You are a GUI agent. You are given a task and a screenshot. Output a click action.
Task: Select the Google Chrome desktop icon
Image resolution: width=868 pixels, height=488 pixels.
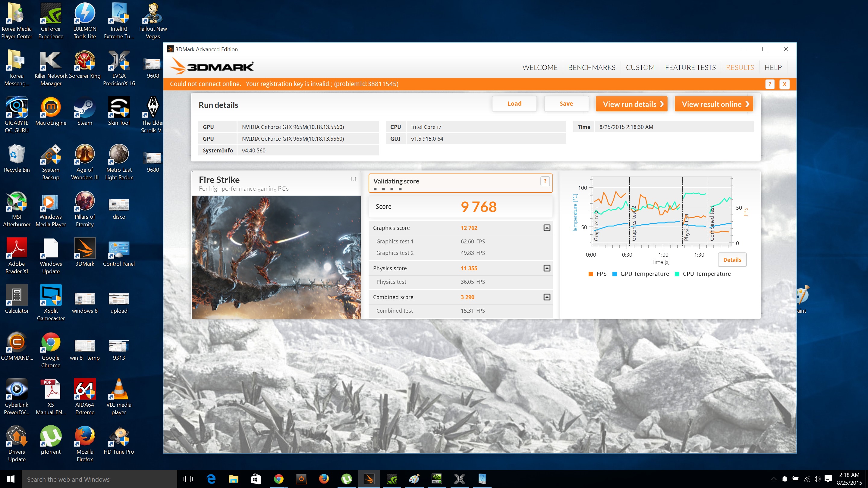pos(51,350)
